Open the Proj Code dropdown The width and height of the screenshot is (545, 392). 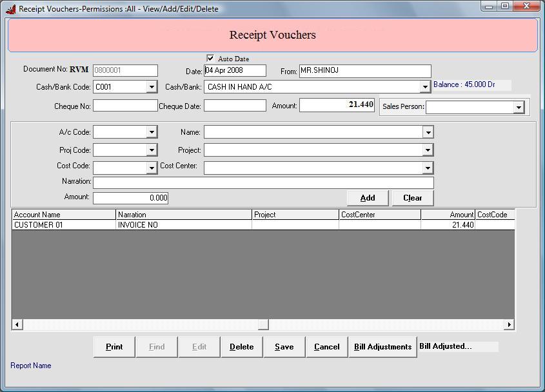[152, 150]
